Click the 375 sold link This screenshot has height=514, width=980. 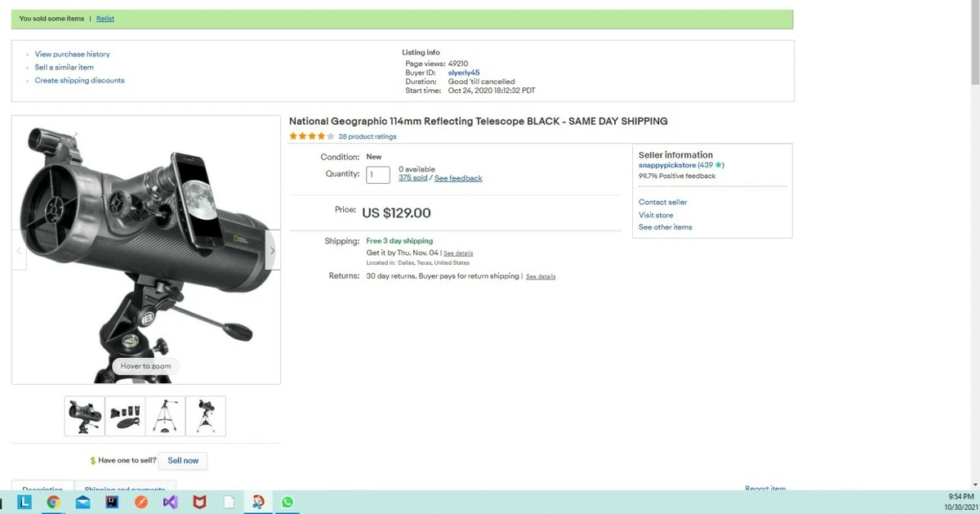(413, 178)
